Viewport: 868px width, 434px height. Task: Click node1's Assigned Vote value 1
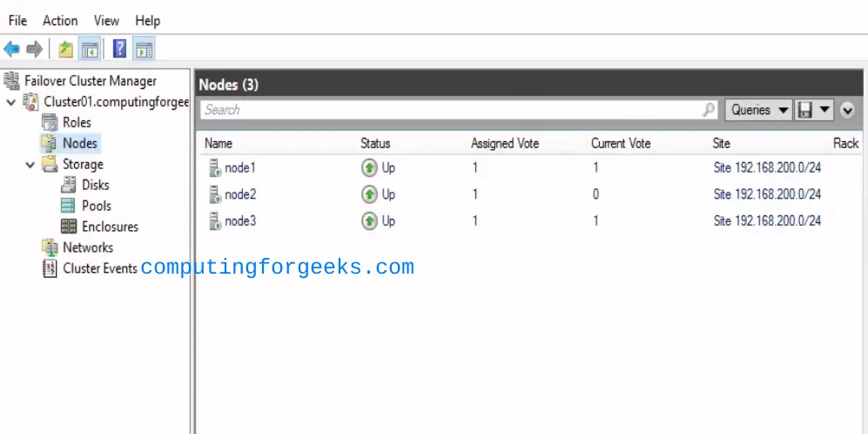click(475, 167)
